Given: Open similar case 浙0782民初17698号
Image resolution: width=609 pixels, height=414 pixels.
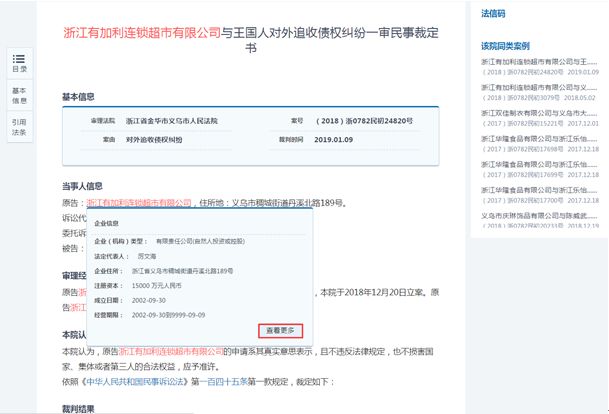Looking at the screenshot, I should pos(540,144).
